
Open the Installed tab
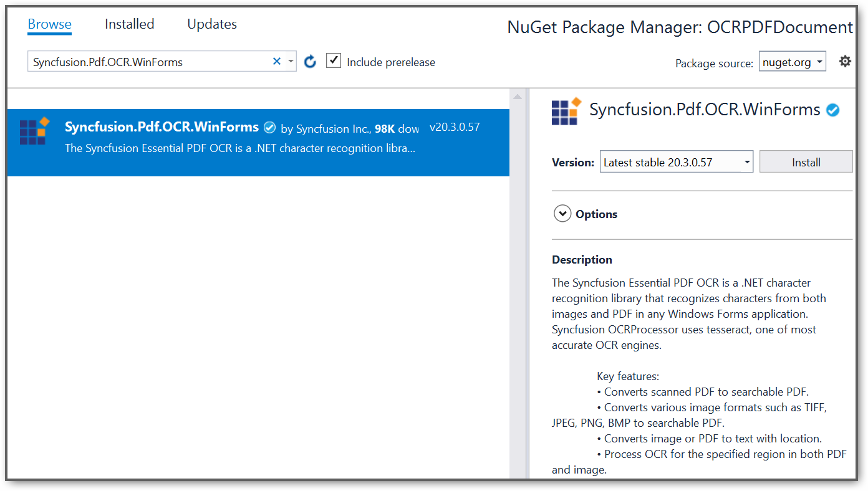[x=129, y=24]
